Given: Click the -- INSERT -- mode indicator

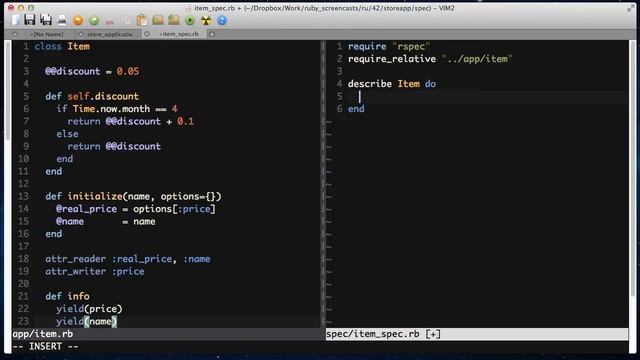Looking at the screenshot, I should pos(45,347).
